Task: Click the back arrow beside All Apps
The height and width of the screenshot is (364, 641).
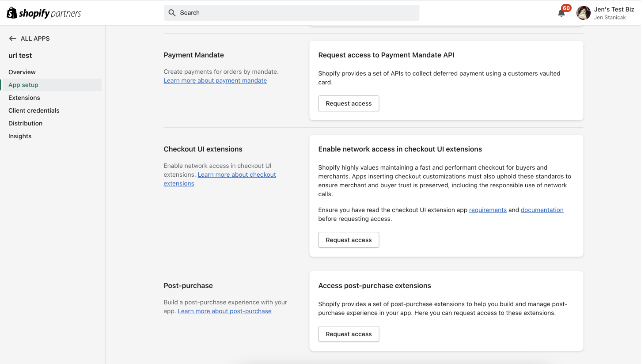Action: click(13, 38)
